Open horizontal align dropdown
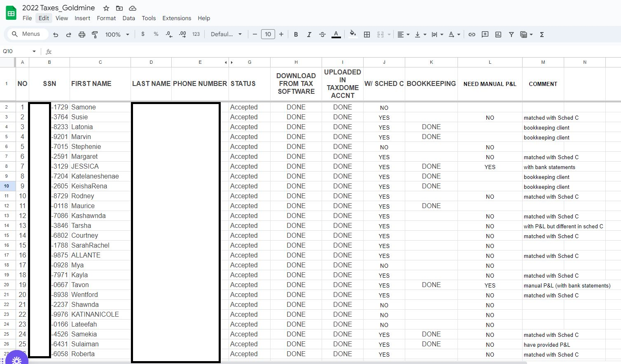This screenshot has width=621, height=364. tap(404, 35)
